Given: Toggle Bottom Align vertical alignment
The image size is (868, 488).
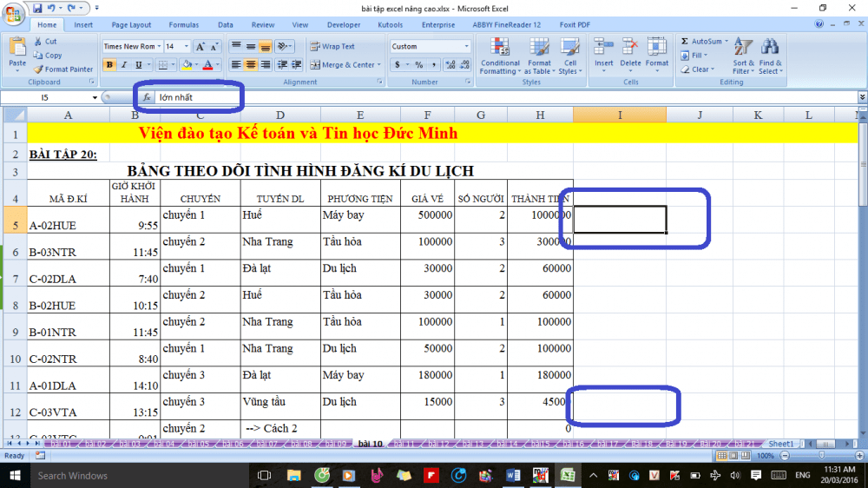Looking at the screenshot, I should pos(265,47).
